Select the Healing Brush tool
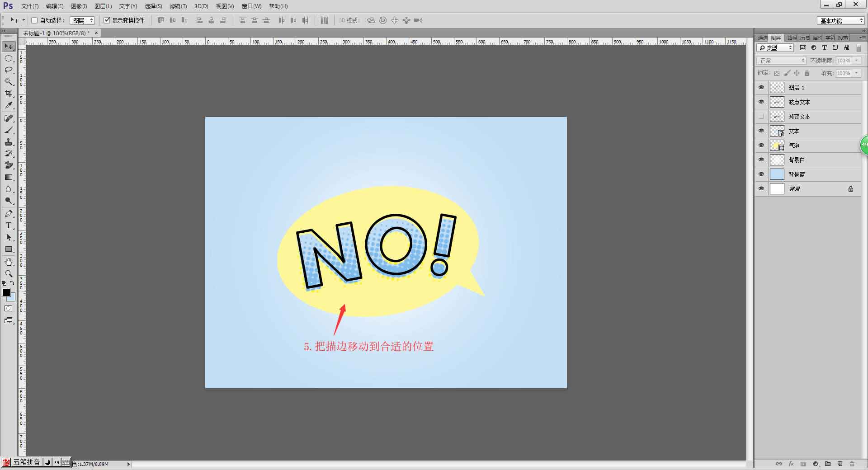 pos(9,118)
